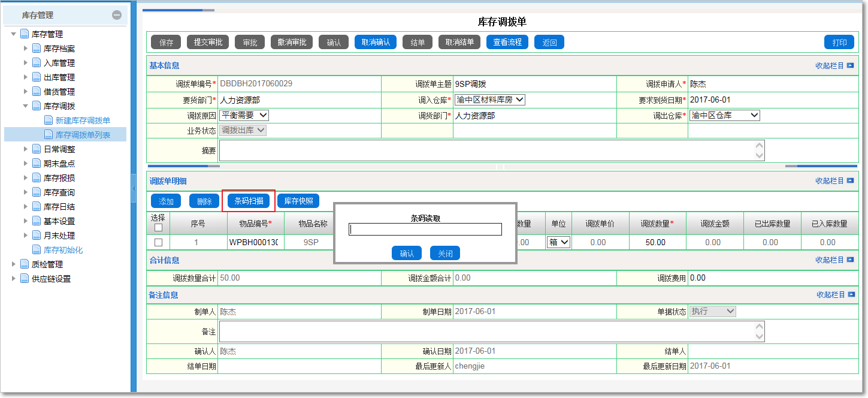Screen dimensions: 868x398
Task: Open the 调出仓库 dropdown
Action: [x=724, y=115]
